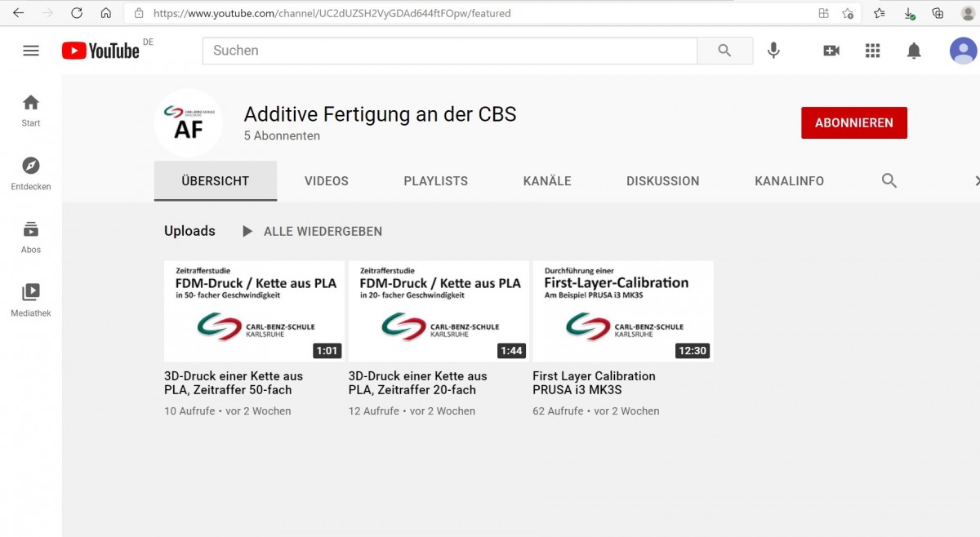Click into the Suchen search field

point(449,51)
